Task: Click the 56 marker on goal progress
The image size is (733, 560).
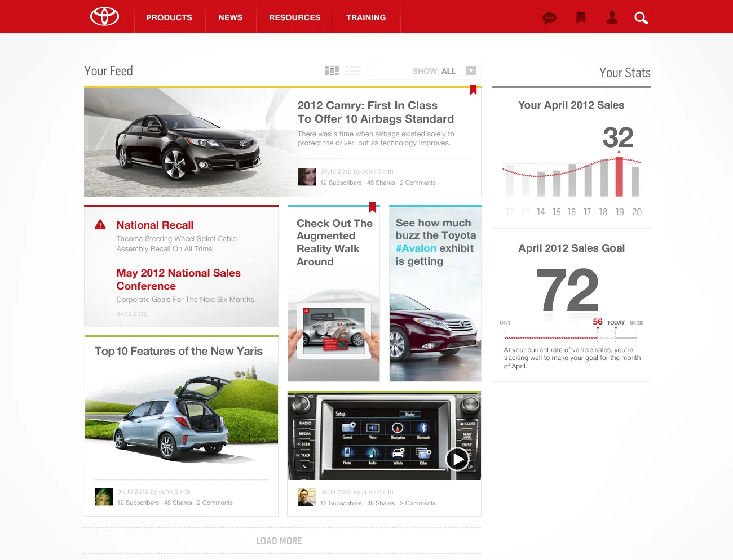Action: [x=598, y=322]
